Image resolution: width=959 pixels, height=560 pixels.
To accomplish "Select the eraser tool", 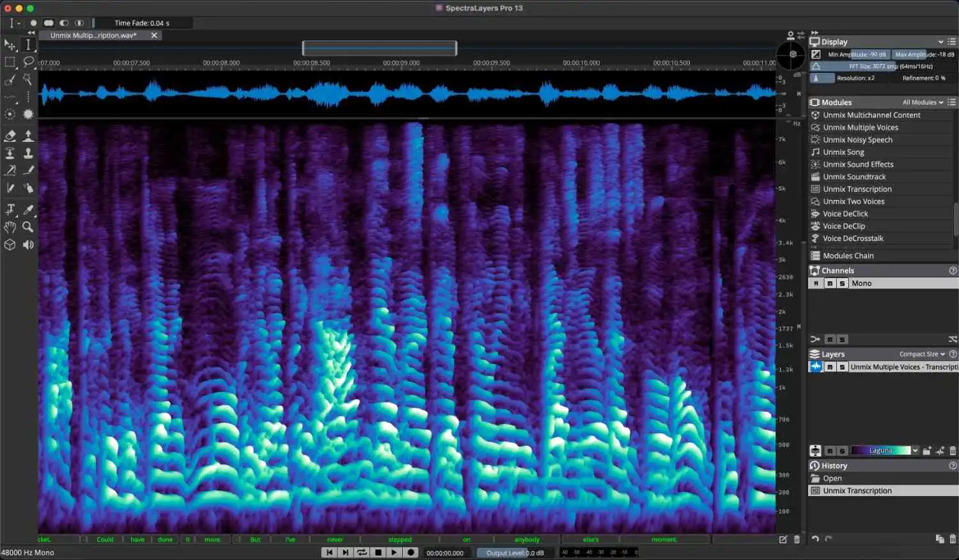I will pos(10,136).
